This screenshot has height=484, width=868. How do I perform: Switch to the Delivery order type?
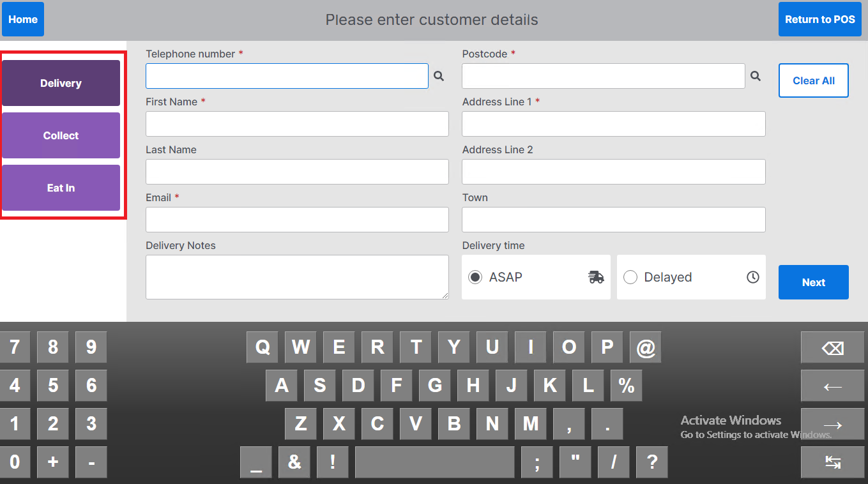[61, 83]
